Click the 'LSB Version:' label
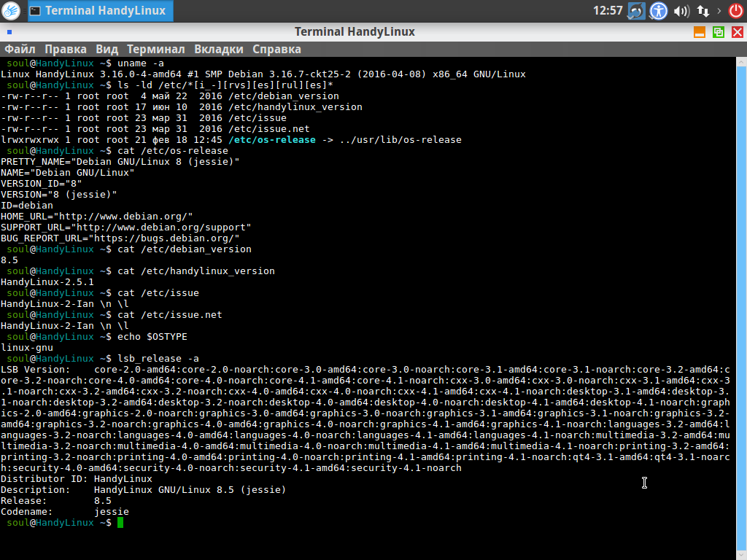 35,370
